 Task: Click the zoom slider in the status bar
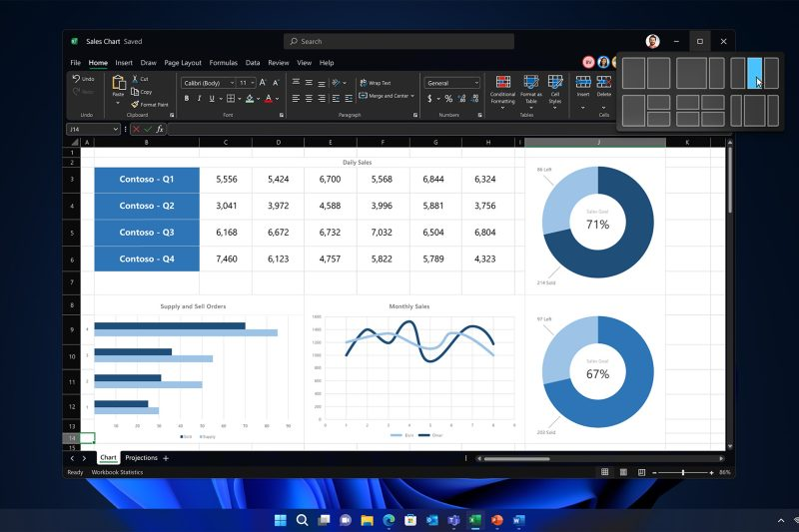pos(683,472)
